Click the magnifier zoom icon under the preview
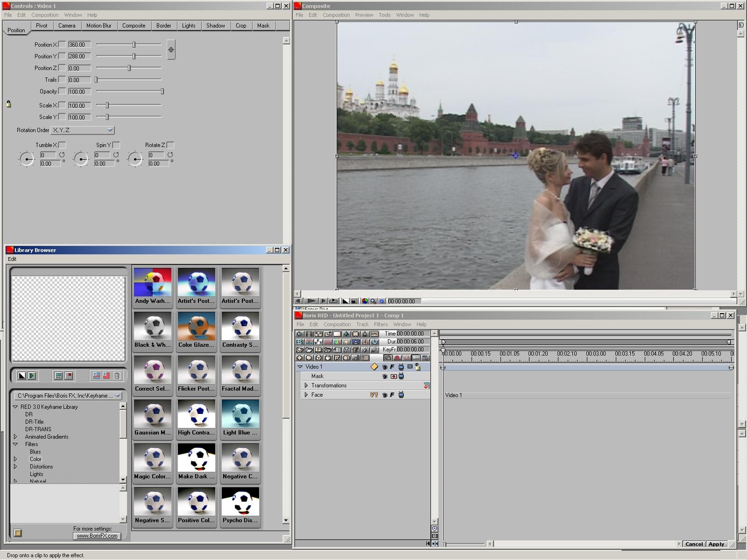 pos(373,301)
